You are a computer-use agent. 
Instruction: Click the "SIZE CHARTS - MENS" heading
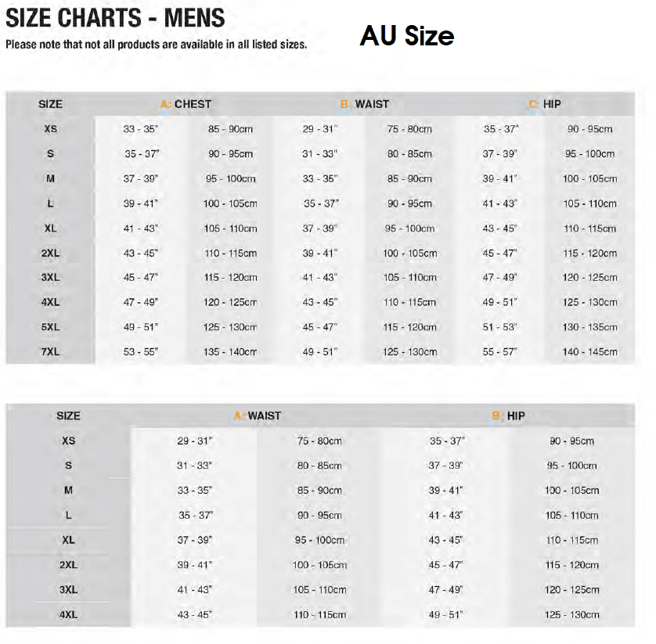[115, 17]
